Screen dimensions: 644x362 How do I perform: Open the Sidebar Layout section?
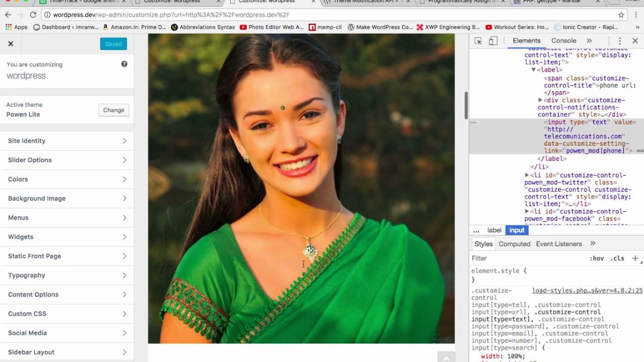(x=67, y=352)
